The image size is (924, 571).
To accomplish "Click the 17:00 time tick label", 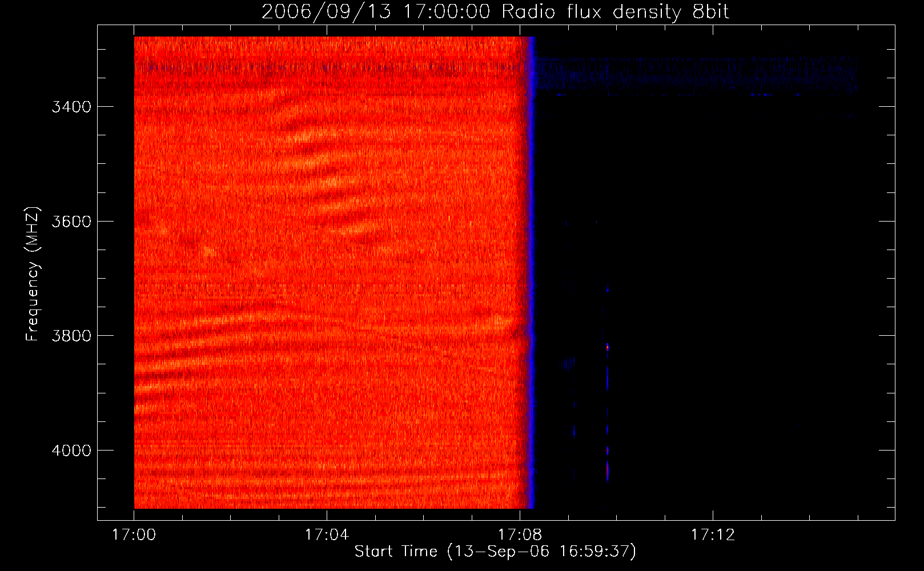I will 134,535.
